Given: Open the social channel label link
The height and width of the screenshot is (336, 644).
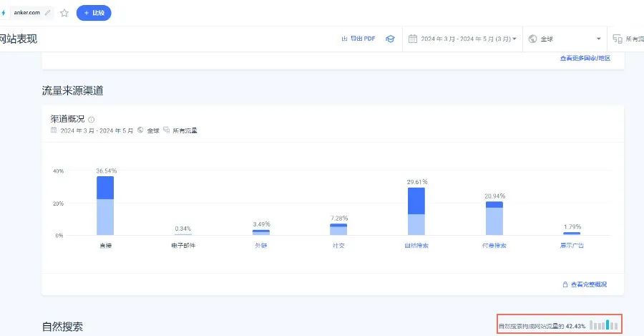Looking at the screenshot, I should 339,246.
